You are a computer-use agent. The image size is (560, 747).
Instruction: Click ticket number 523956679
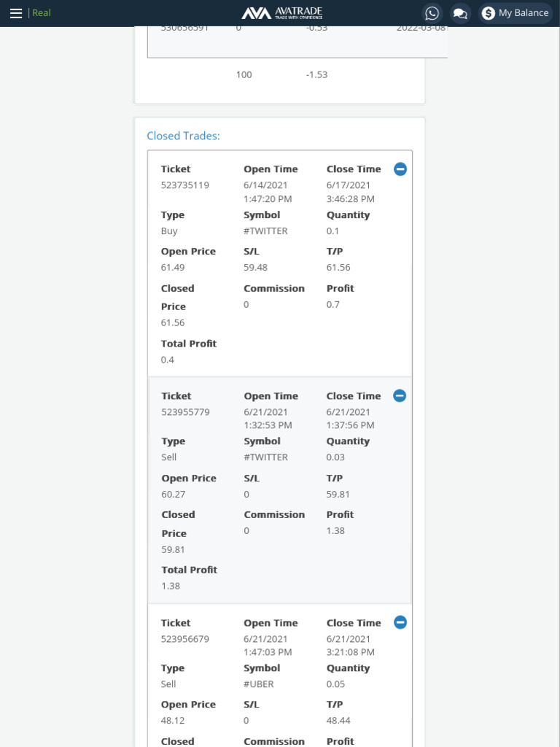(x=185, y=639)
